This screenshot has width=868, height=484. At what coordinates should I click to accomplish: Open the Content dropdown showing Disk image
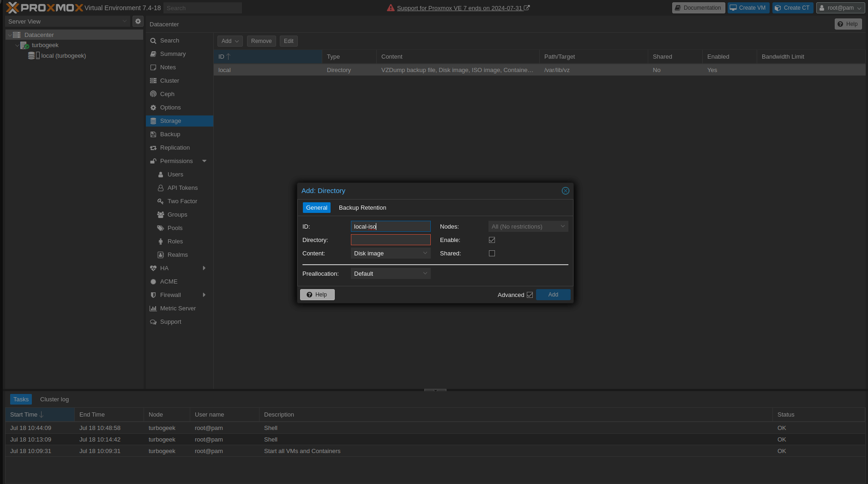390,254
